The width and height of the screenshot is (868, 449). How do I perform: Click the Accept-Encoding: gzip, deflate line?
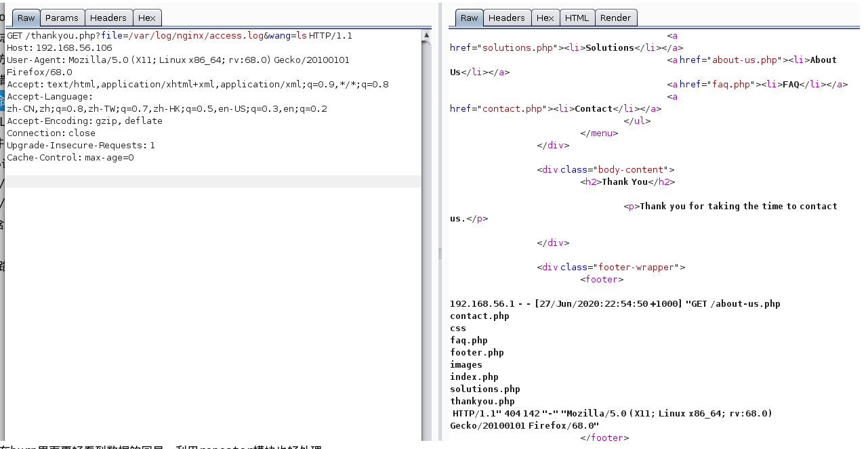[x=85, y=121]
